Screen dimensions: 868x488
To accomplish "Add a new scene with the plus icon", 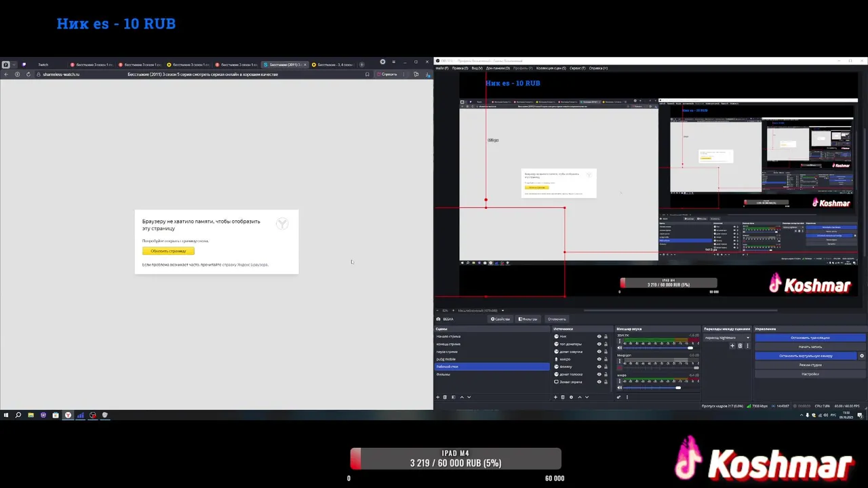I will coord(437,397).
